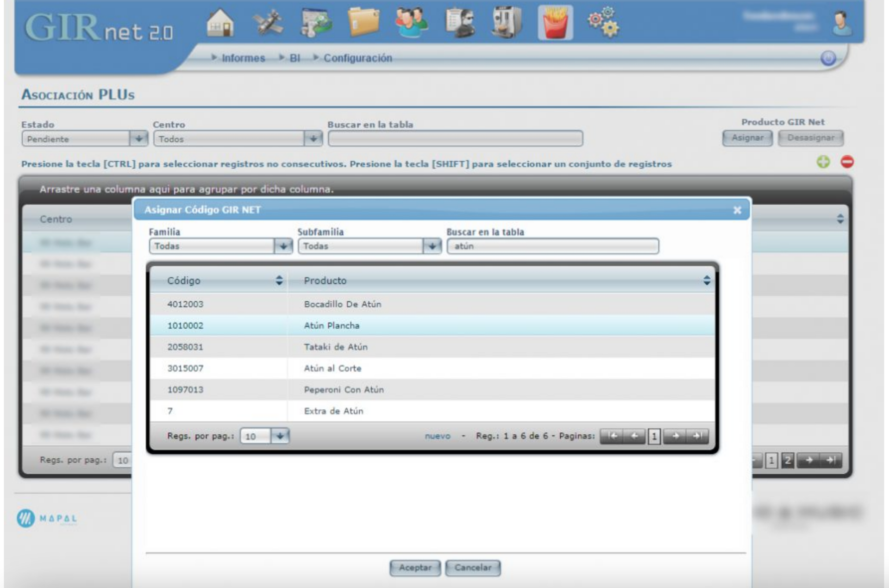Expand the Subfamilia dropdown
This screenshot has height=588, width=889.
click(x=432, y=246)
